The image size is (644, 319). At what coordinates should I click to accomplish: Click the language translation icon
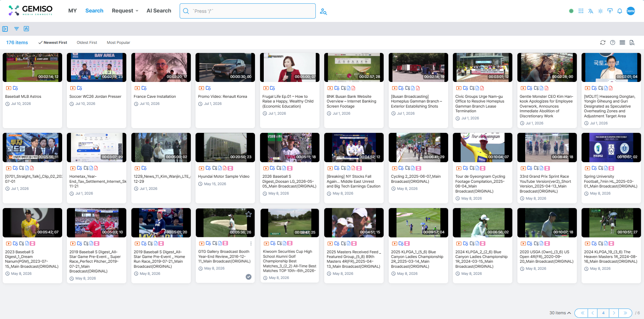591,11
